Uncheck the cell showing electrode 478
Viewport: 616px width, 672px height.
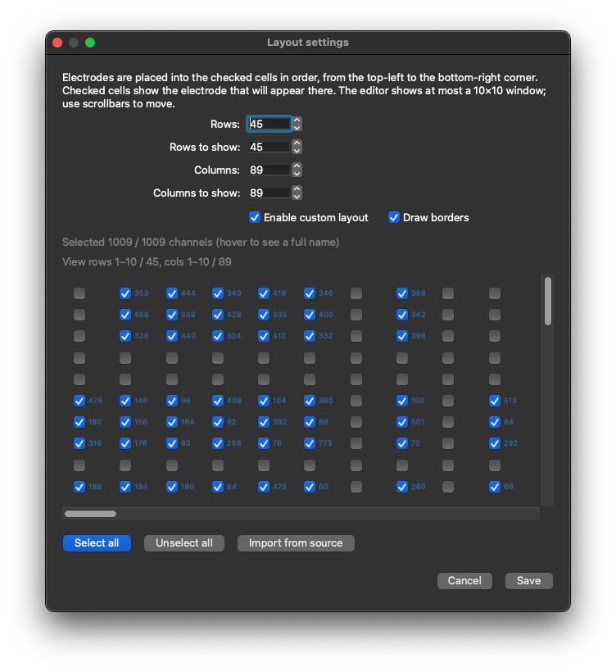[x=79, y=400]
